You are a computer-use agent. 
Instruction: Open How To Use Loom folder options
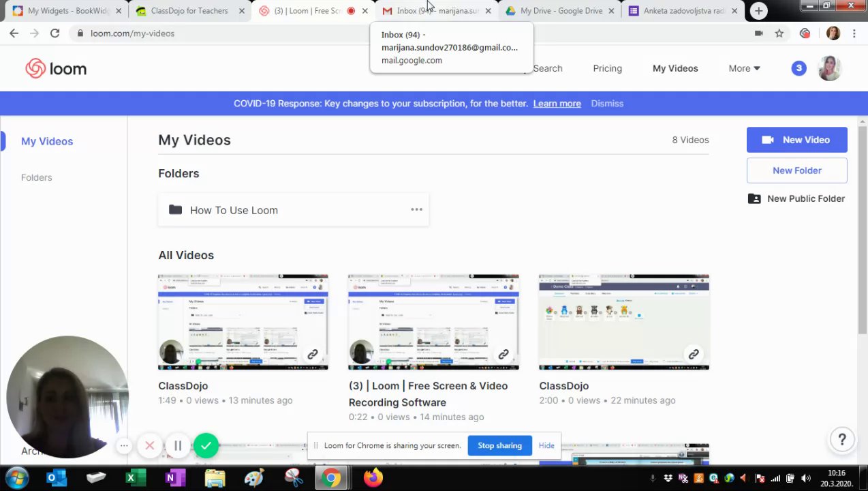[416, 209]
